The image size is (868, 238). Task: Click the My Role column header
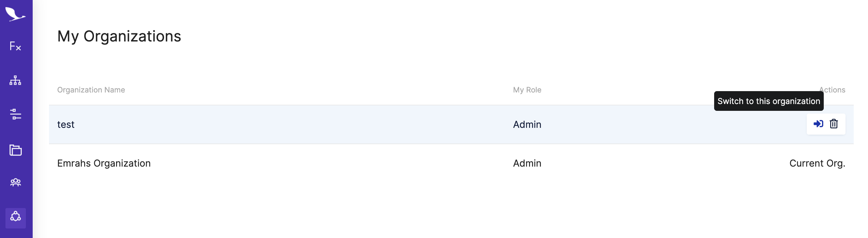click(x=527, y=90)
